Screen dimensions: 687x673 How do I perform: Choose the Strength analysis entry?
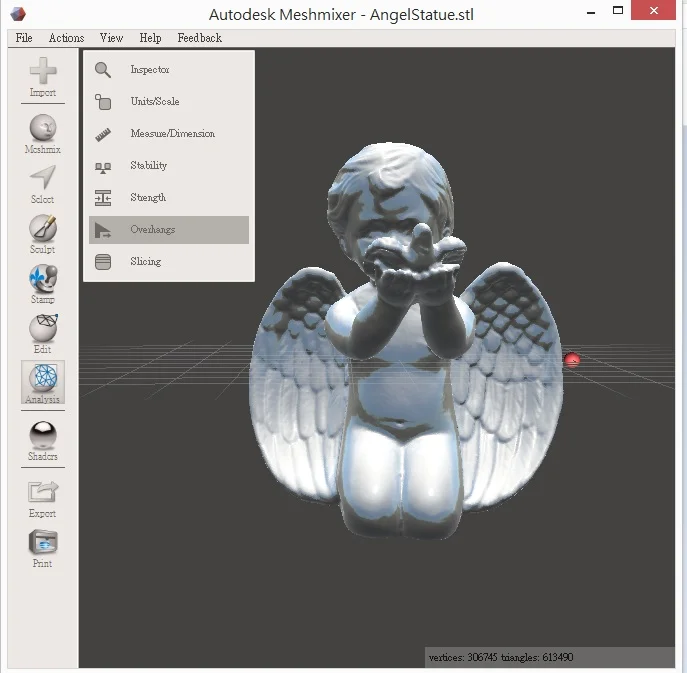coord(169,198)
